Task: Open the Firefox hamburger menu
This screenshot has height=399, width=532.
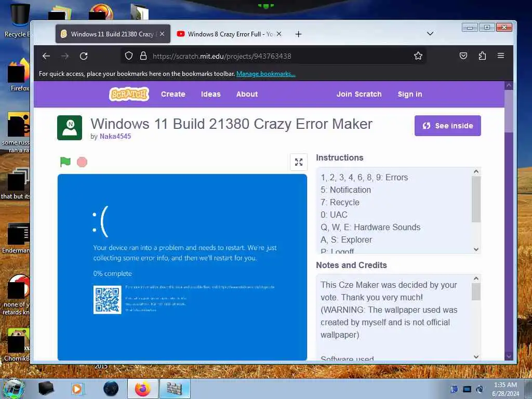Action: 501,56
